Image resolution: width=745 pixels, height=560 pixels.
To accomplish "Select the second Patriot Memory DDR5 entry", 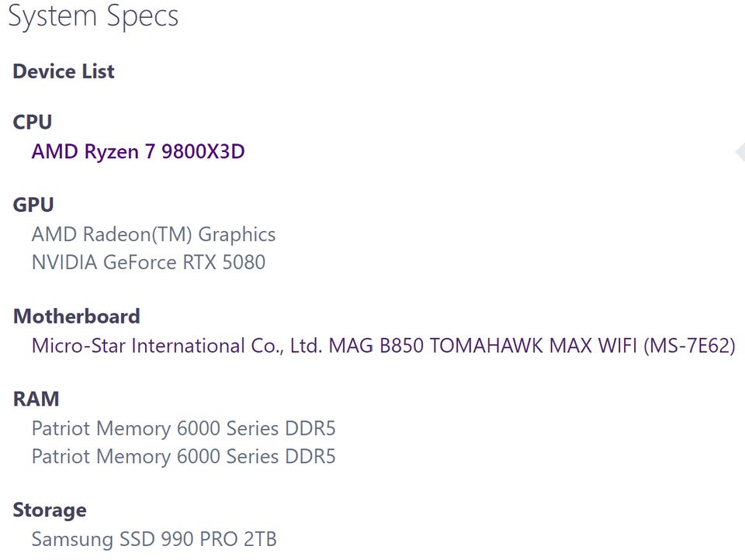I will point(183,456).
